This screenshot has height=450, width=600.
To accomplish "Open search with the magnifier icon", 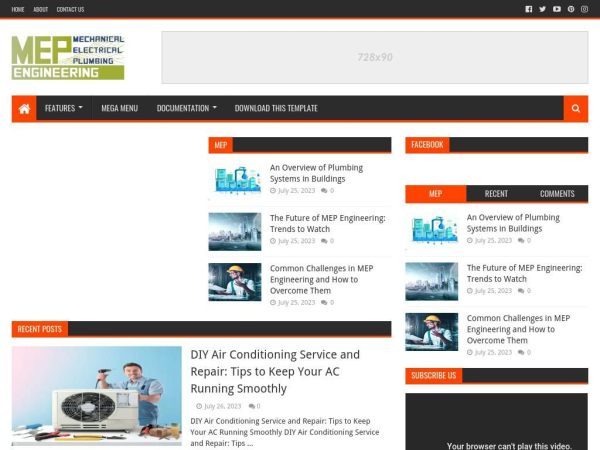I will click(x=575, y=108).
